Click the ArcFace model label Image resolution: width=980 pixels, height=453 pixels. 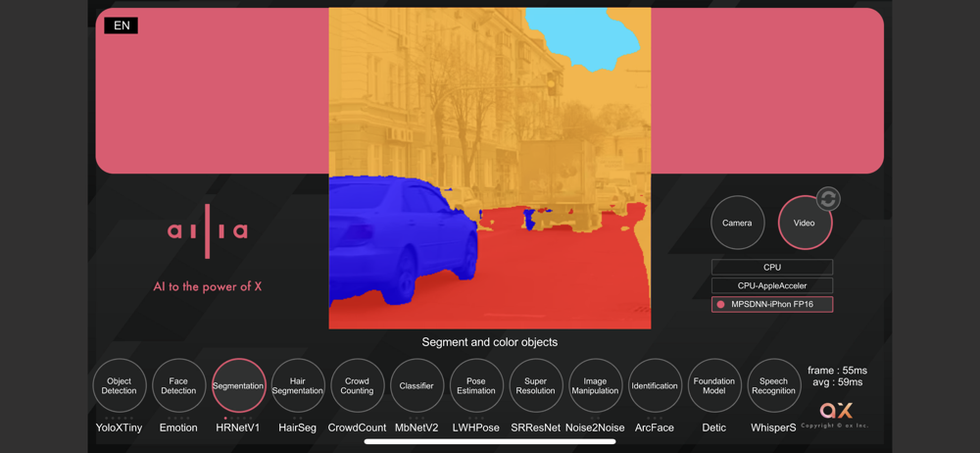655,428
